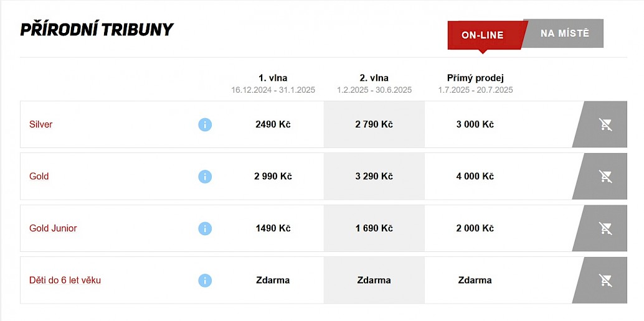This screenshot has height=321, width=644.
Task: Click Gold Junior unavailable cart icon
Action: coord(605,228)
